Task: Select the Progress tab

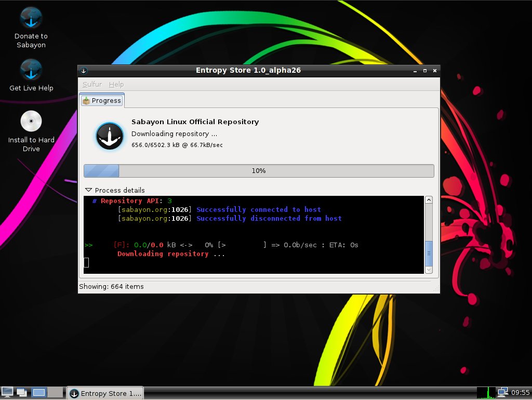Action: coord(102,100)
